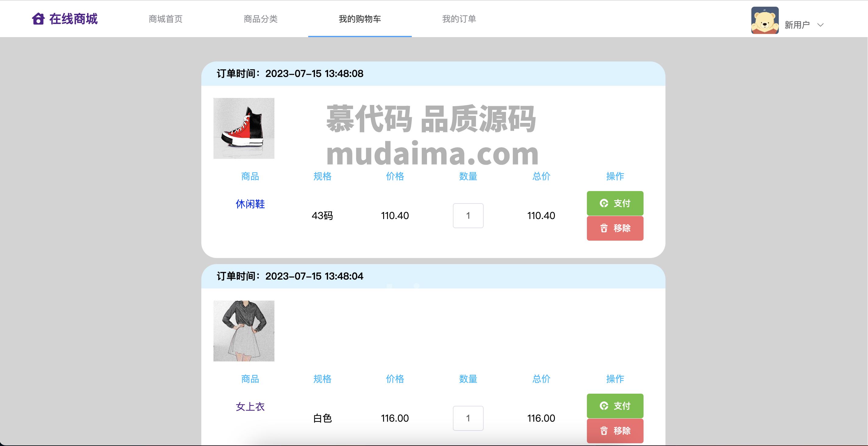Viewport: 868px width, 446px height.
Task: Click the 116.00 value under 总价
Action: pos(541,418)
